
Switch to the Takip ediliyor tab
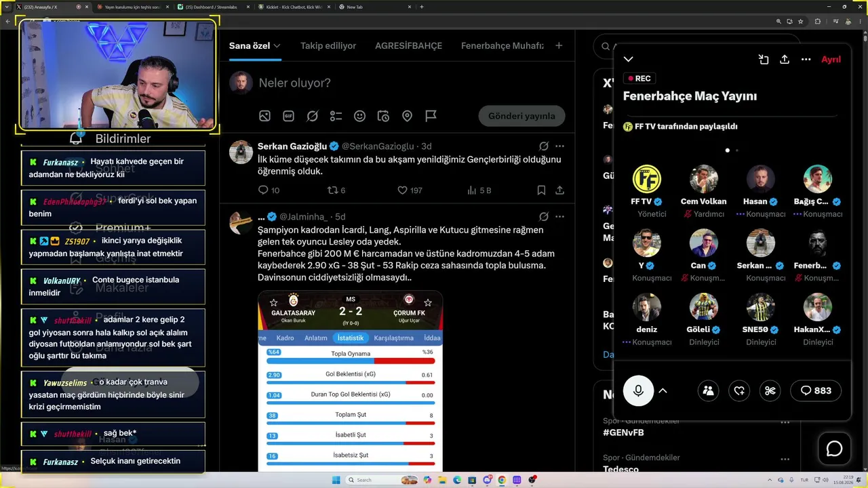(328, 46)
